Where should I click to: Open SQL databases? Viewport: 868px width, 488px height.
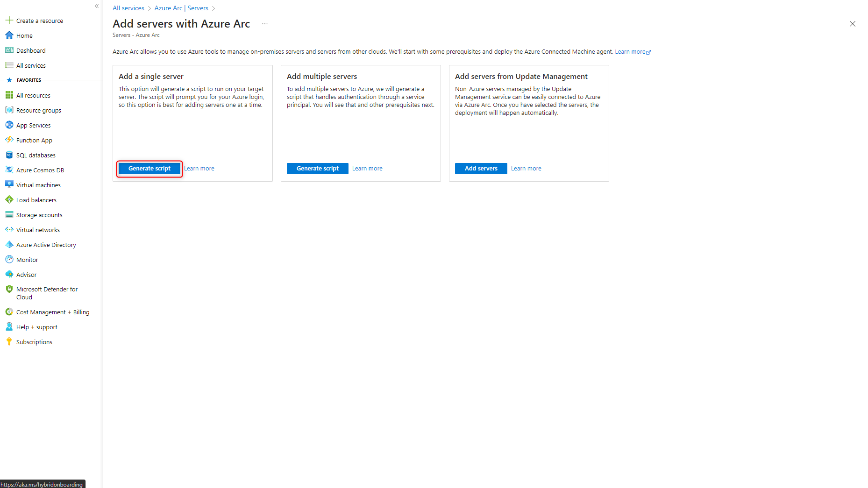pyautogui.click(x=36, y=155)
